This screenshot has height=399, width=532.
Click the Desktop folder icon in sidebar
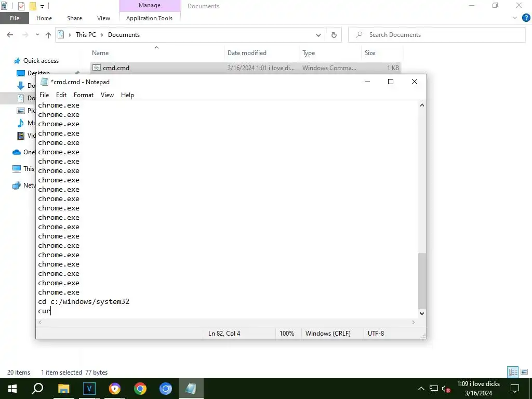pos(21,73)
